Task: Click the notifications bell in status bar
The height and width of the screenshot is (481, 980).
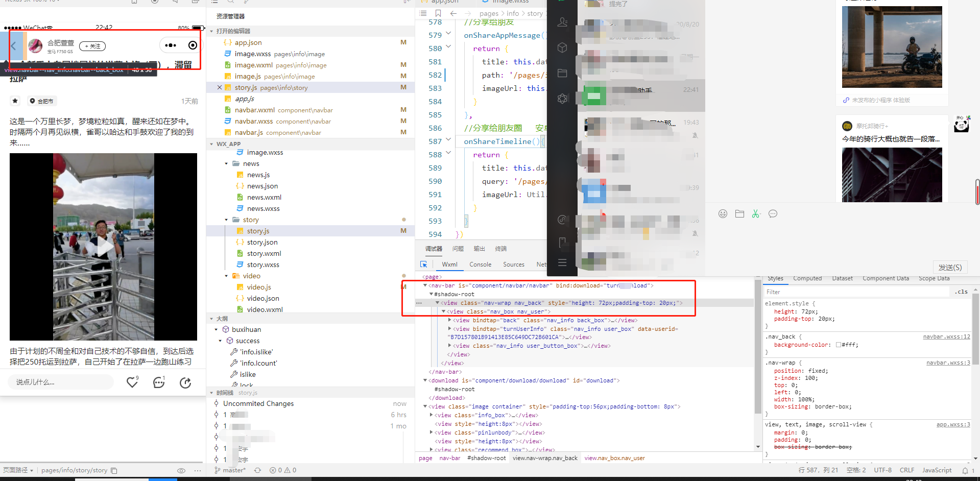Action: (965, 470)
